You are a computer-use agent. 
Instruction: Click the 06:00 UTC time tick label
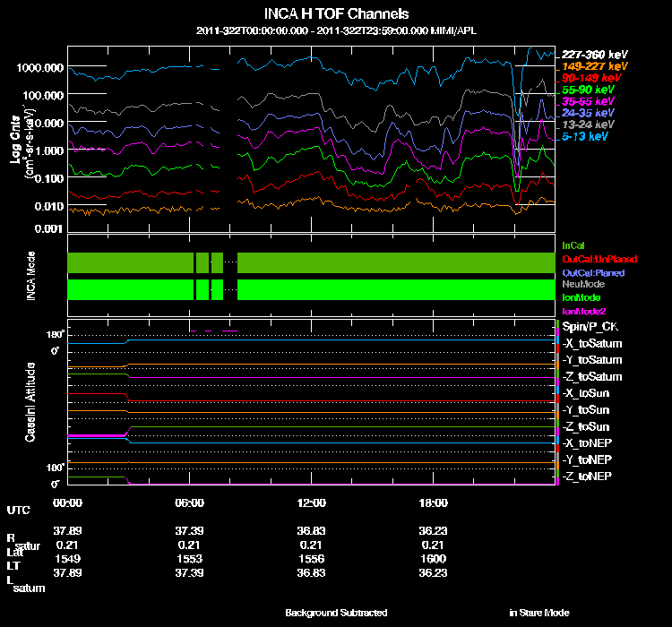190,502
